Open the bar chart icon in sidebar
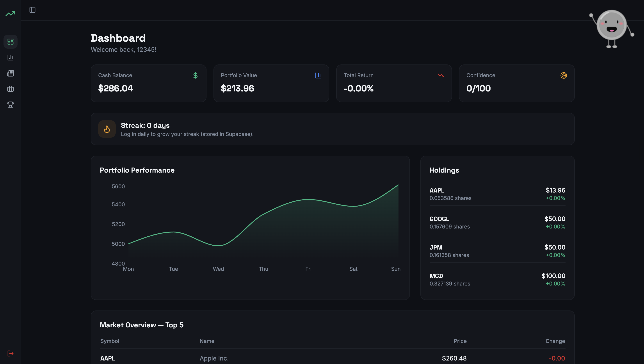Screen dimensions: 644x364 (x=11, y=57)
